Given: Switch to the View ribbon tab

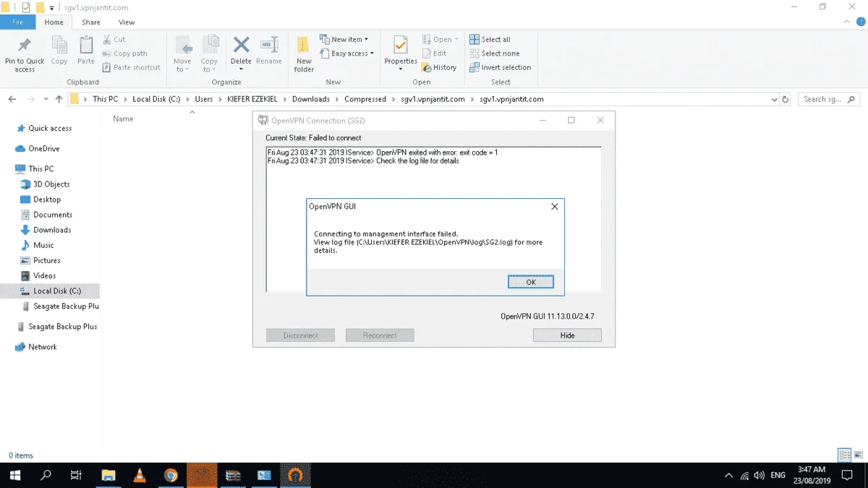Looking at the screenshot, I should (127, 22).
